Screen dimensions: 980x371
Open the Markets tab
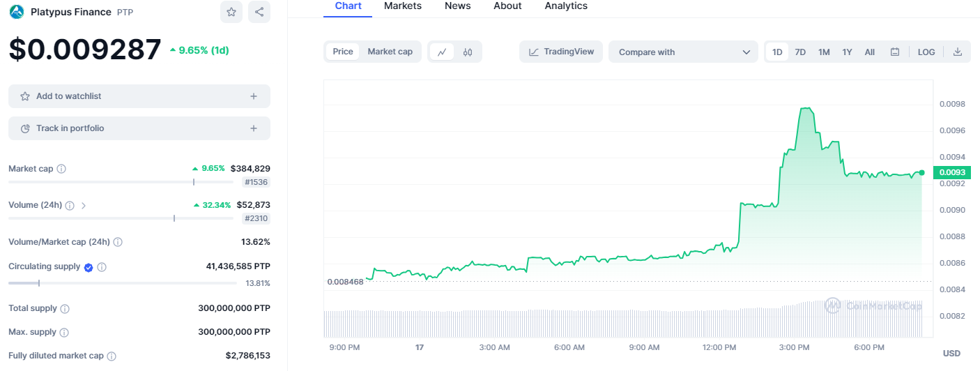click(403, 6)
